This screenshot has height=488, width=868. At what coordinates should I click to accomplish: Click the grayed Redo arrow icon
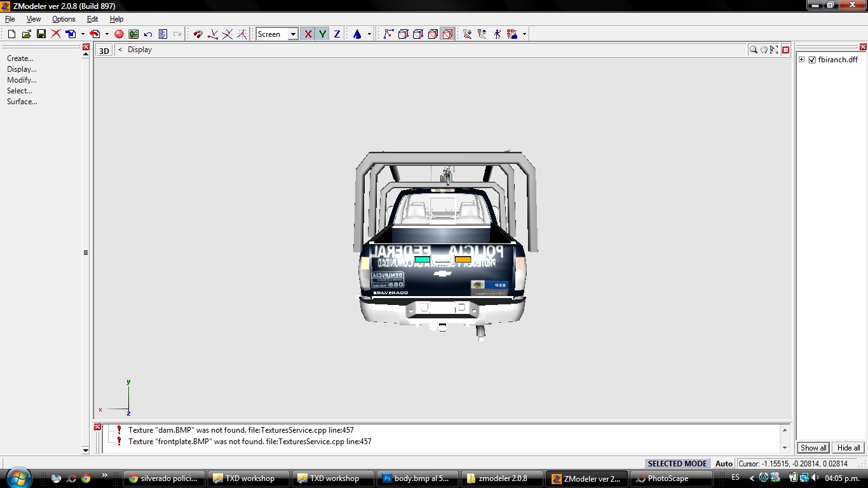click(177, 34)
